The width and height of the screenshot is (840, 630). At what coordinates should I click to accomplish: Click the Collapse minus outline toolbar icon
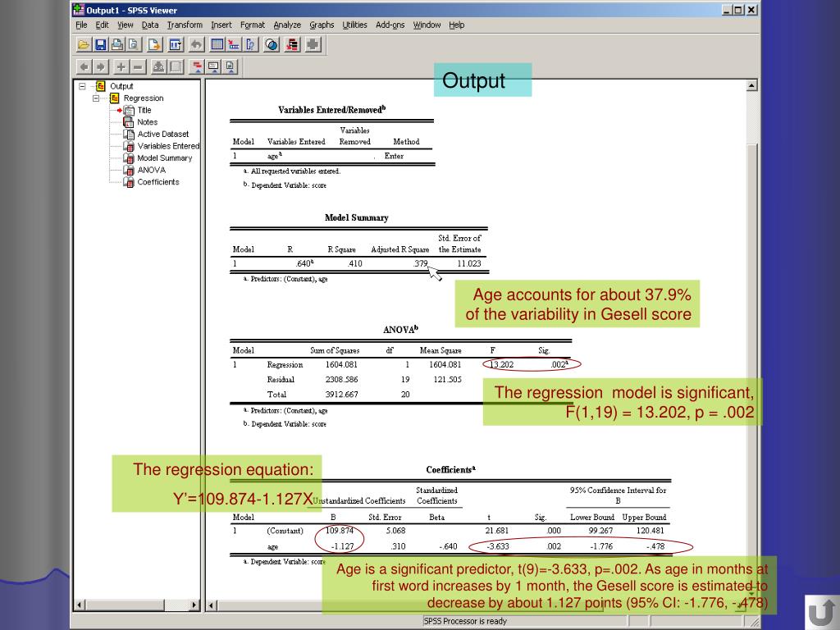(138, 67)
